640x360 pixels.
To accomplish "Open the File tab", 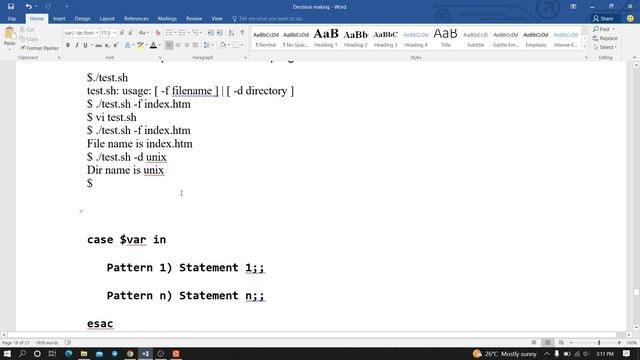I will pyautogui.click(x=12, y=19).
